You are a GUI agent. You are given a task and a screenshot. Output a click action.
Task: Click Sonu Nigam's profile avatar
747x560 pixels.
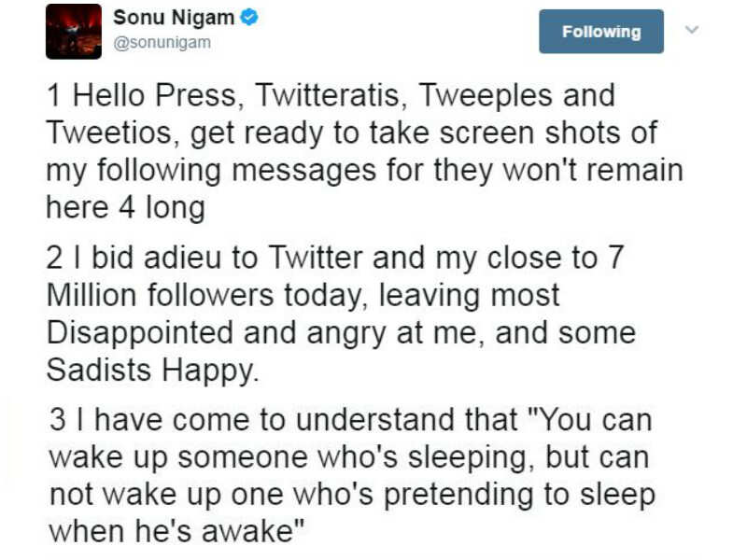pos(74,31)
